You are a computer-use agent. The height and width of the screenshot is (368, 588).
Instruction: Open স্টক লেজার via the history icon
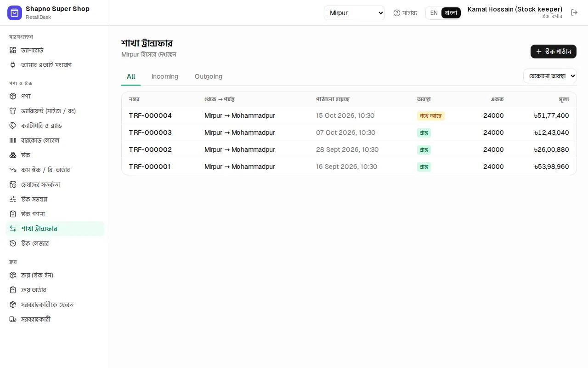(13, 243)
